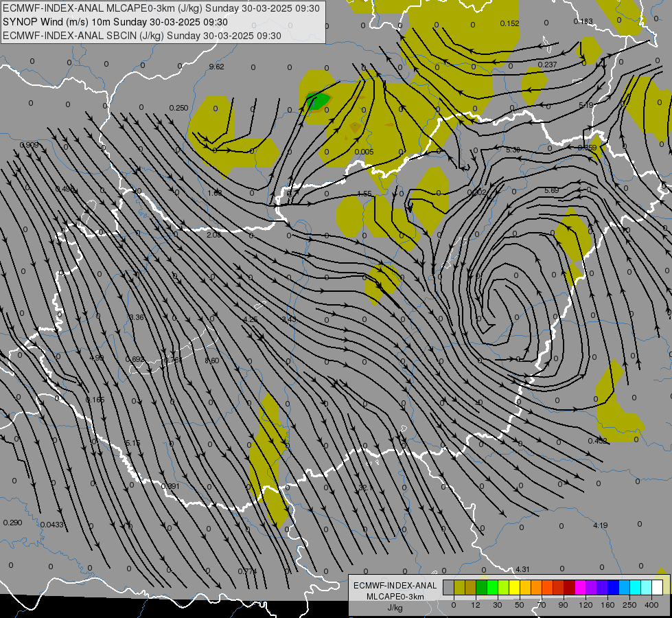This screenshot has width=672, height=618.
Task: Click the map value '4.25'
Action: click(251, 319)
